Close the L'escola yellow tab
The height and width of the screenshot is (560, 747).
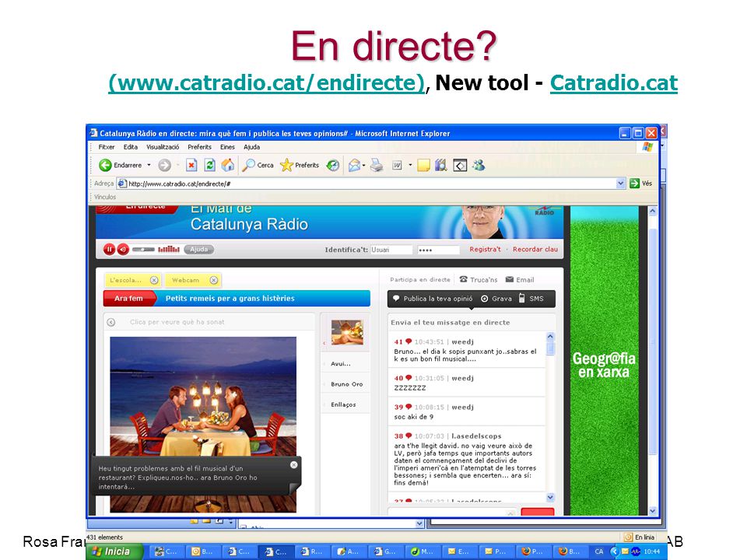click(154, 280)
